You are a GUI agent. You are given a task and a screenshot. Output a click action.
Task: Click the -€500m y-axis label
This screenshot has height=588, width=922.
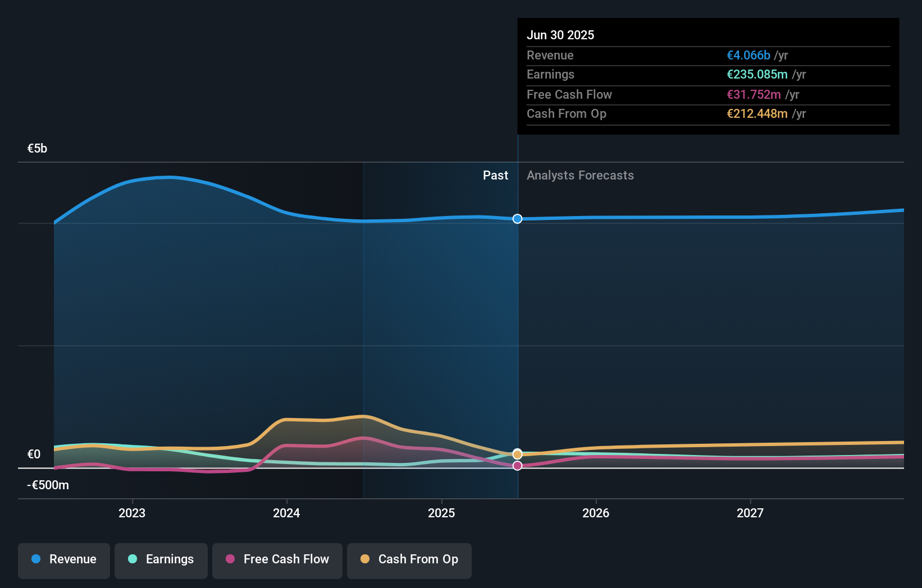point(48,485)
